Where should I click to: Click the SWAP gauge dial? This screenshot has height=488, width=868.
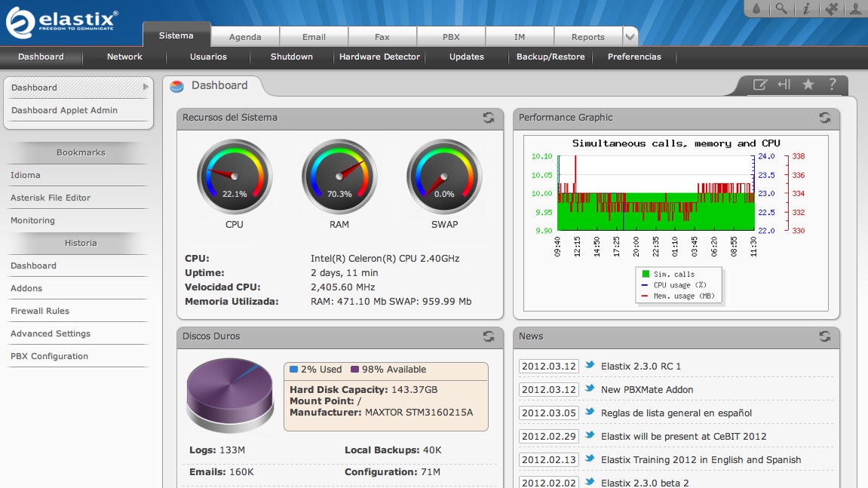[x=444, y=176]
